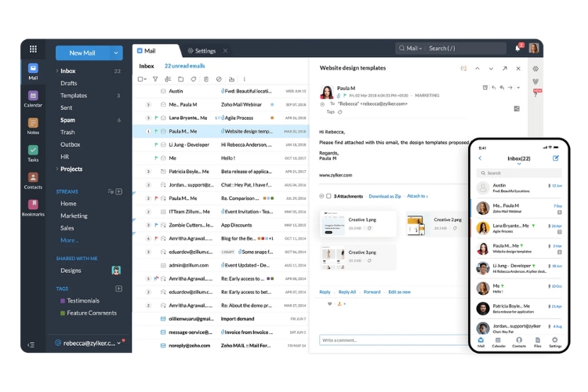
Task: Open the New Mail dropdown arrow
Action: click(116, 53)
